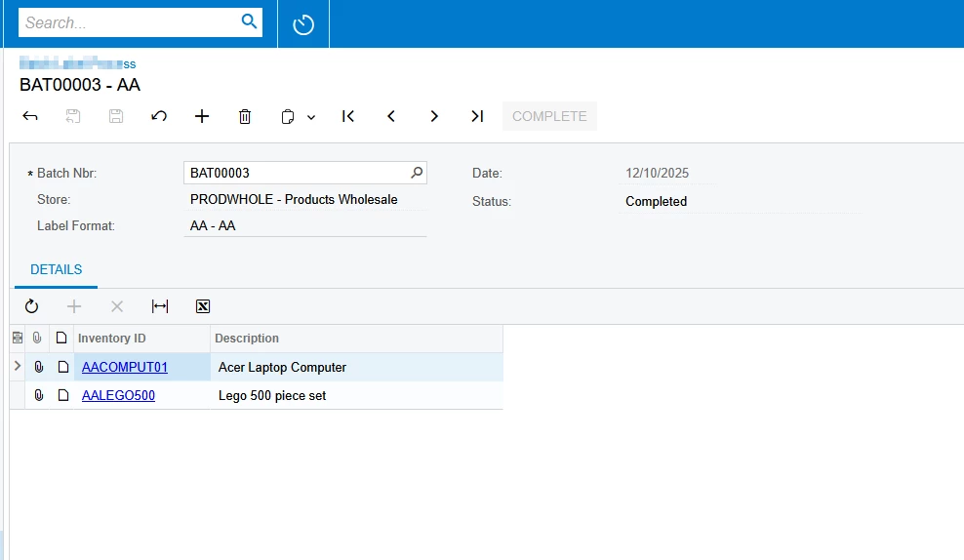Open the AALEGO500 inventory link
Viewport: 964px width, 560px height.
click(x=118, y=395)
